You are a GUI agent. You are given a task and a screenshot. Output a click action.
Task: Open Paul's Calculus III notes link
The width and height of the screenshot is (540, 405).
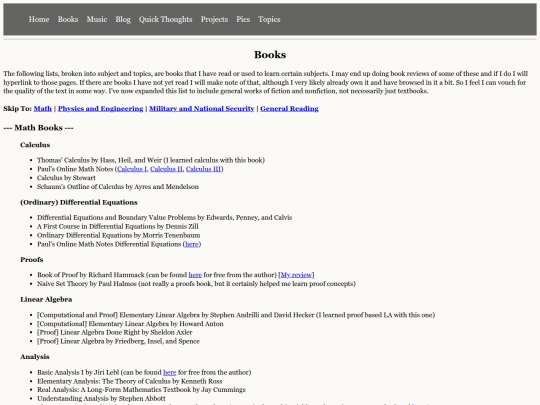[x=203, y=169]
